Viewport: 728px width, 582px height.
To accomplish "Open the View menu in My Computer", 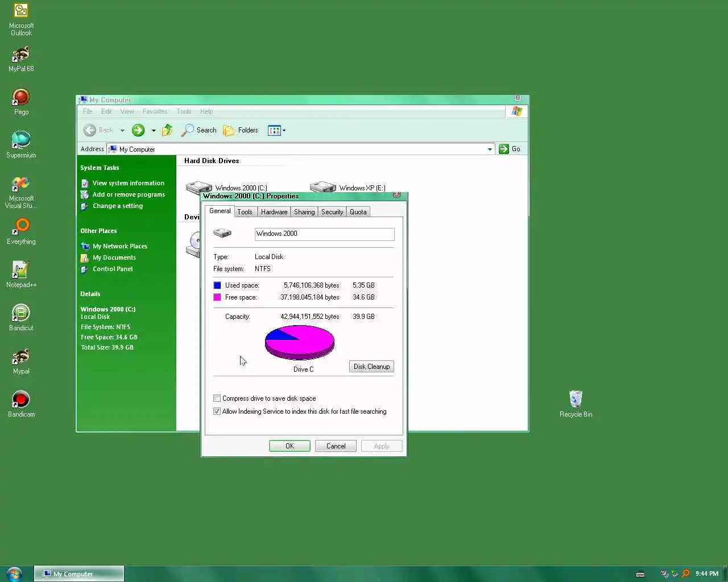I will coord(127,111).
